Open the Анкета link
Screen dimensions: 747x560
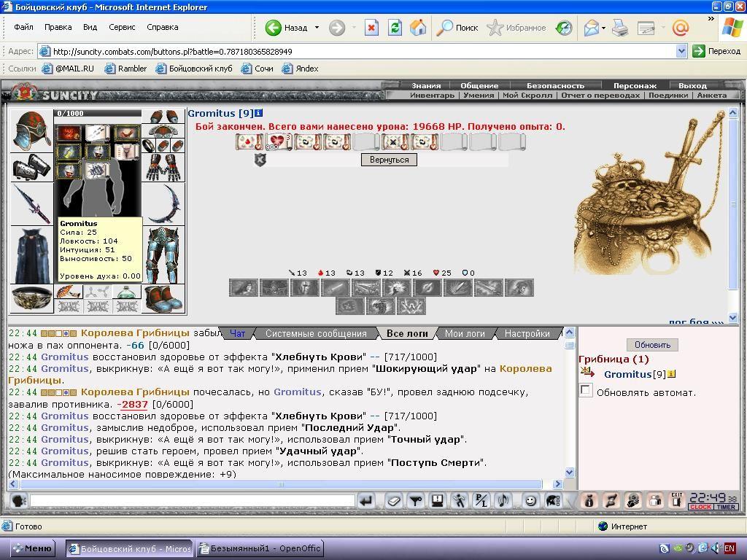pyautogui.click(x=712, y=96)
